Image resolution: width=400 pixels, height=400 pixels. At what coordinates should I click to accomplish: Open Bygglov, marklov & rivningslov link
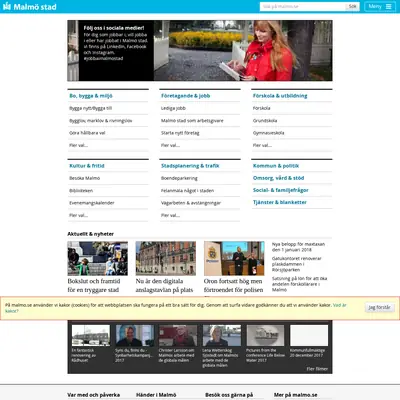click(101, 121)
